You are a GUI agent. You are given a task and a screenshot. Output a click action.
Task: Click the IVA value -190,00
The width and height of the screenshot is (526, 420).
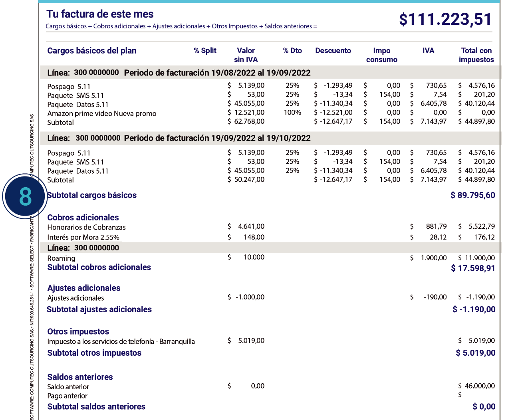(x=435, y=297)
